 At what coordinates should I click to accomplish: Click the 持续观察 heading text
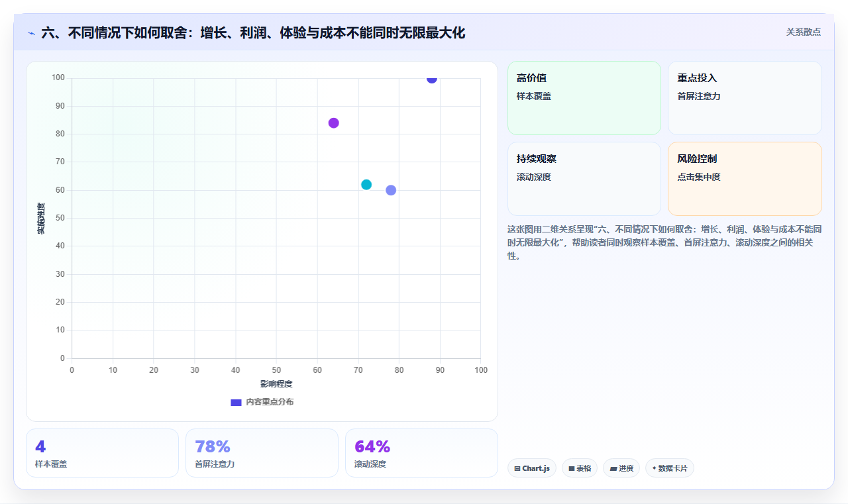pyautogui.click(x=537, y=159)
